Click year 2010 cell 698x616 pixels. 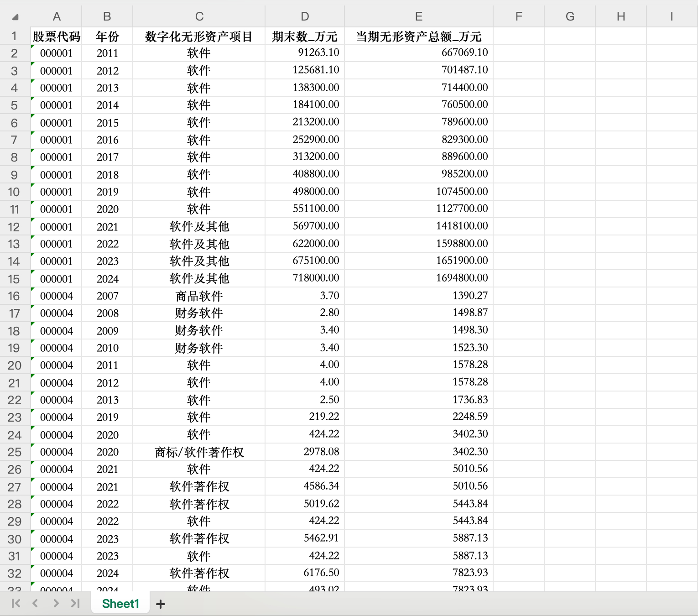(x=107, y=348)
